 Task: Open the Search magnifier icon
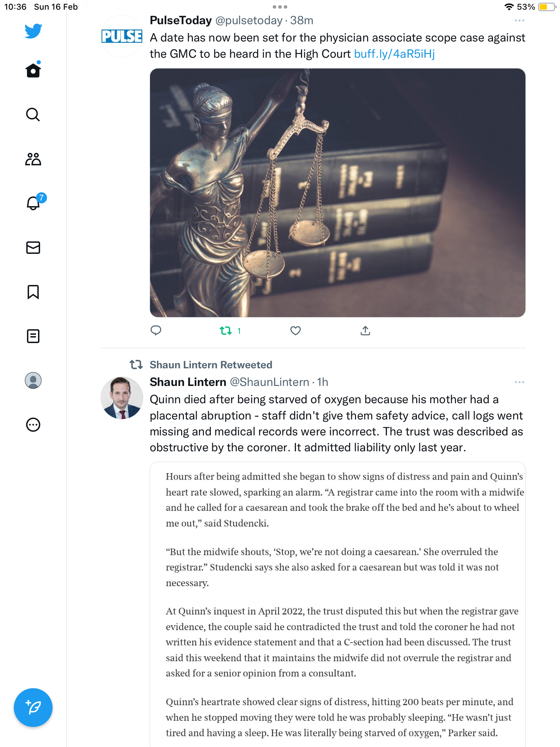[33, 114]
